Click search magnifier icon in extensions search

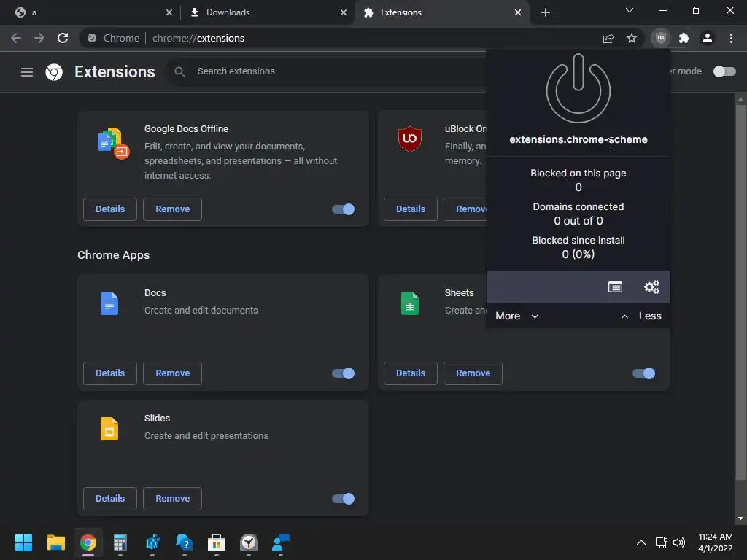[179, 71]
